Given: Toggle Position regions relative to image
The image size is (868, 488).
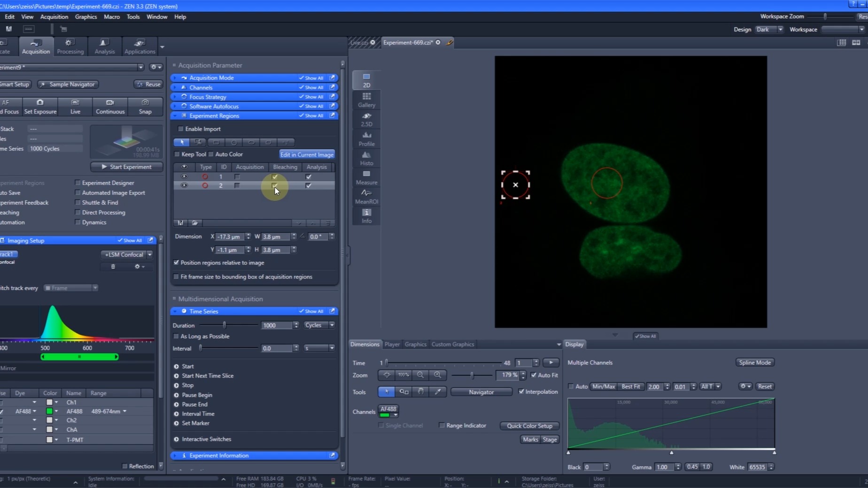Looking at the screenshot, I should pos(177,263).
